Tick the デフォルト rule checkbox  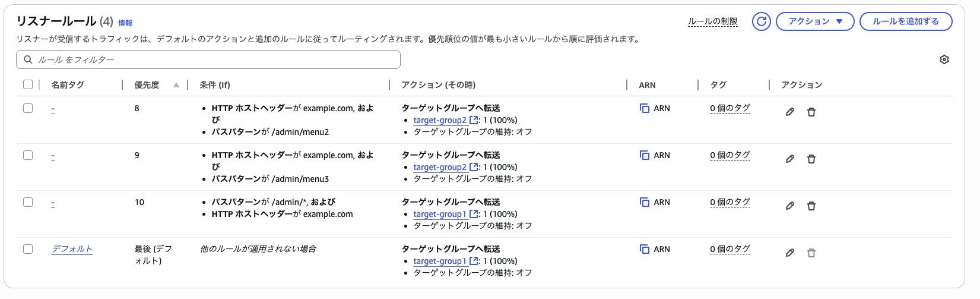pyautogui.click(x=28, y=249)
